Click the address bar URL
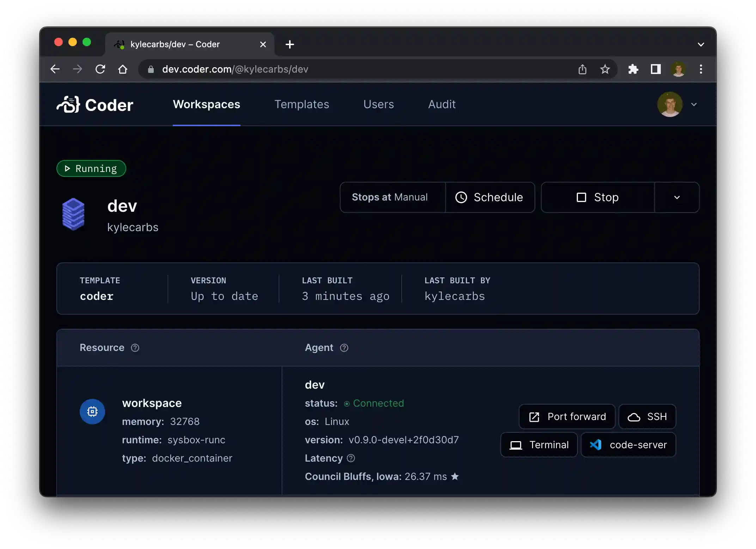The image size is (756, 549). pos(235,69)
